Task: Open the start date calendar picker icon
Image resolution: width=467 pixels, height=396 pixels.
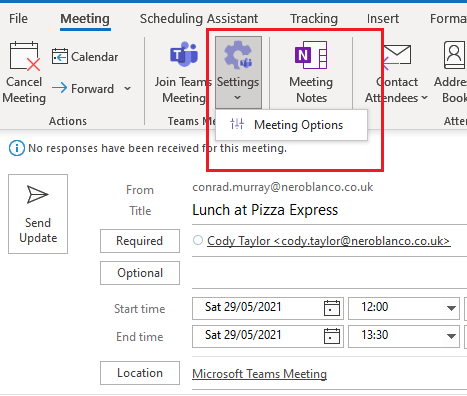Action: (x=332, y=308)
